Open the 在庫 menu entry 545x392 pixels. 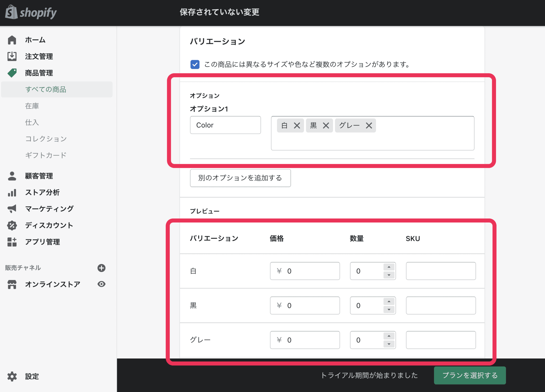pos(32,106)
